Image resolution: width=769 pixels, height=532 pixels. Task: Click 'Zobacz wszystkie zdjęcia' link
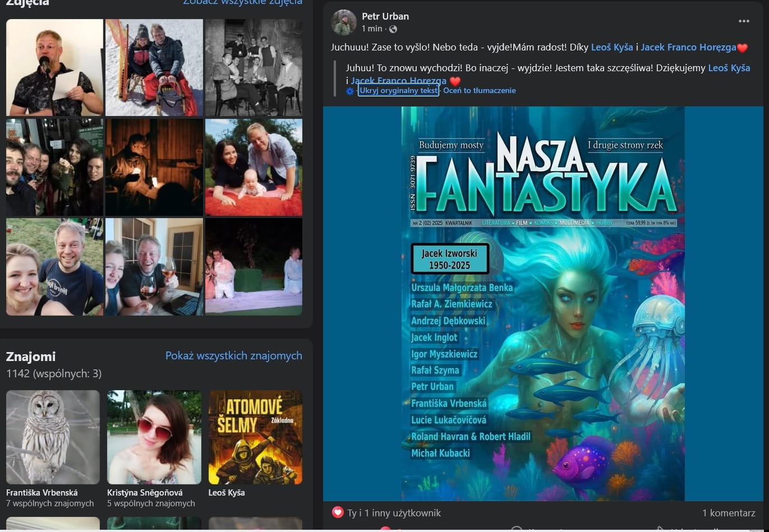pyautogui.click(x=242, y=2)
